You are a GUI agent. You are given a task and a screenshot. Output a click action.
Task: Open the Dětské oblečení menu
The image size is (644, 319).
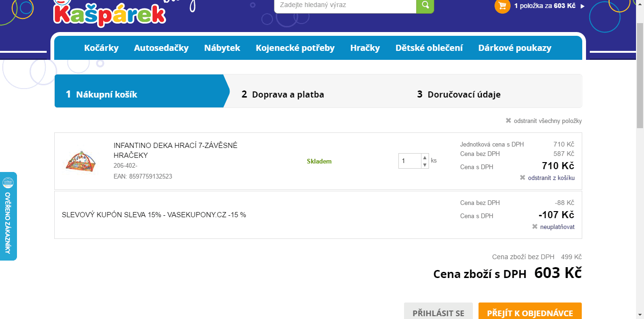coord(429,48)
